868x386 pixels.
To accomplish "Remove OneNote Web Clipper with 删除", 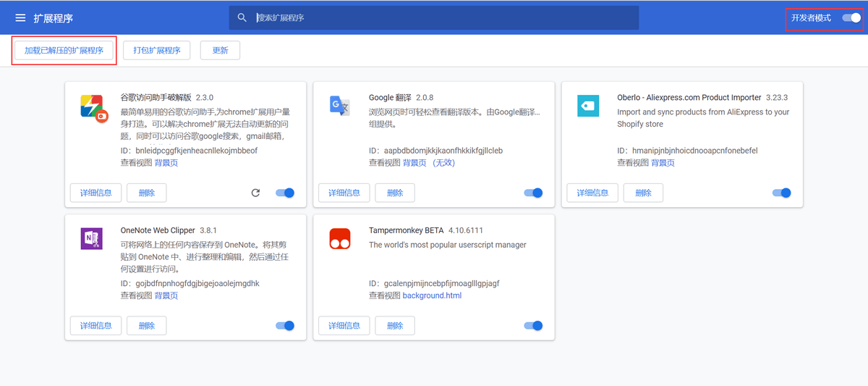I will click(147, 326).
